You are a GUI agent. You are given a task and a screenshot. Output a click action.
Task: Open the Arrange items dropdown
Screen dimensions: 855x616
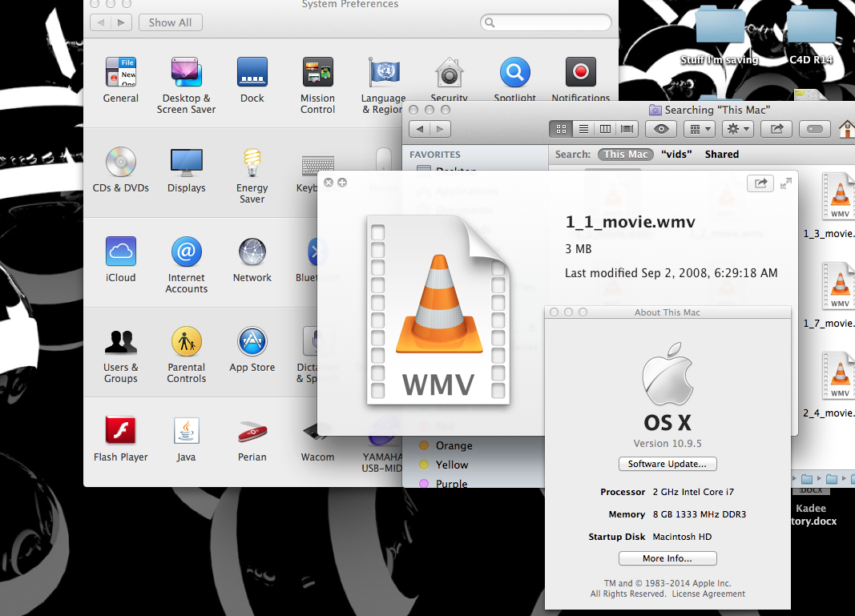(x=698, y=128)
